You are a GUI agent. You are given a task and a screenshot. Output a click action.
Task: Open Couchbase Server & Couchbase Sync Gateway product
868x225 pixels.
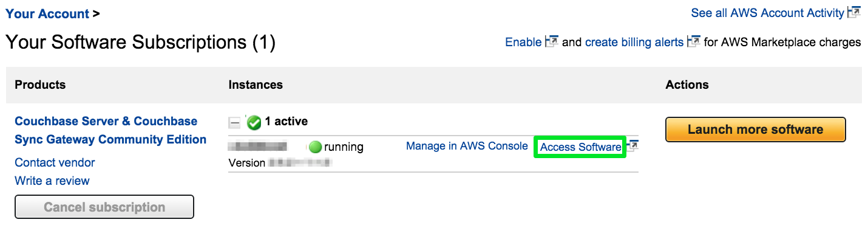click(x=110, y=130)
